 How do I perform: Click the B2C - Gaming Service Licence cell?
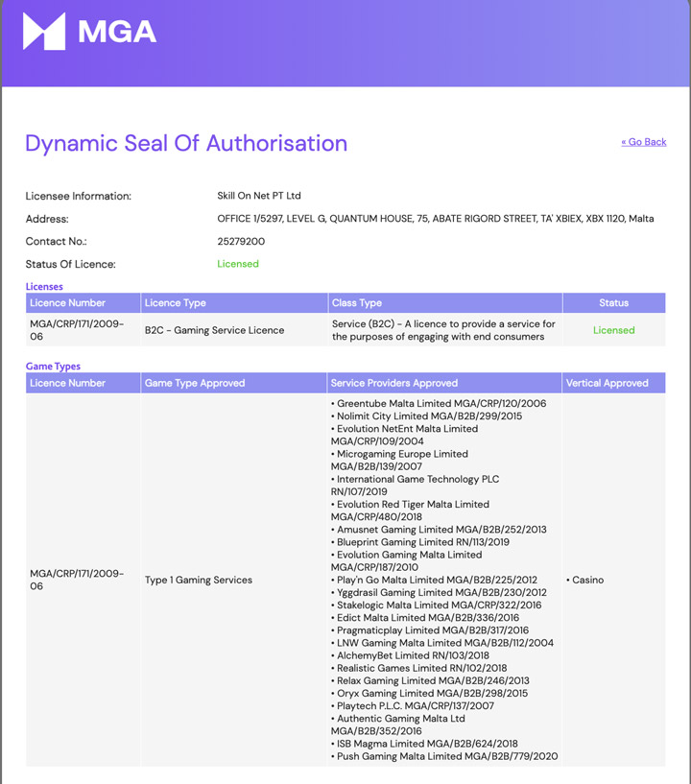215,330
